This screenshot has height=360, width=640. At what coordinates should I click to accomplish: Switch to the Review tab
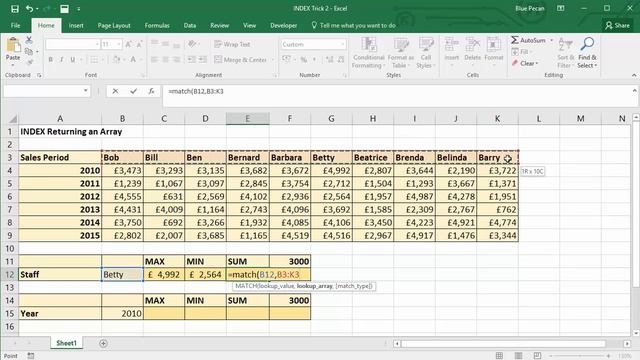click(219, 25)
